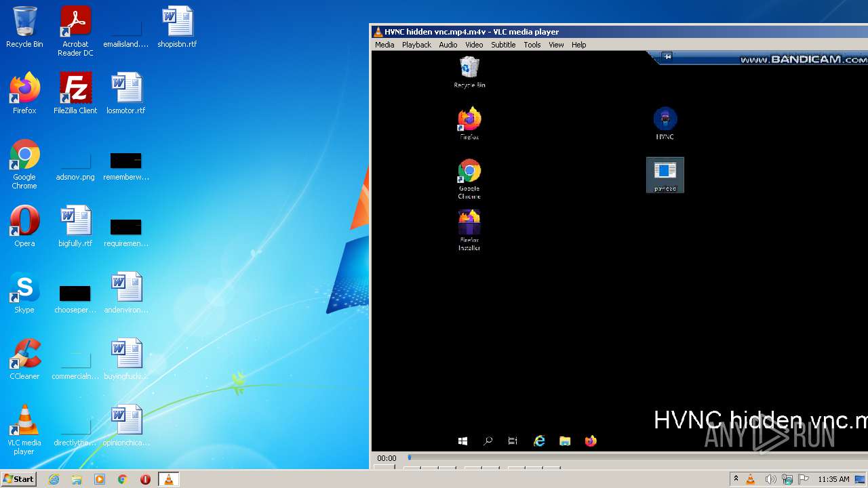Screen dimensions: 868x488
Task: Click the 11:35 AM system clock
Action: pos(833,479)
